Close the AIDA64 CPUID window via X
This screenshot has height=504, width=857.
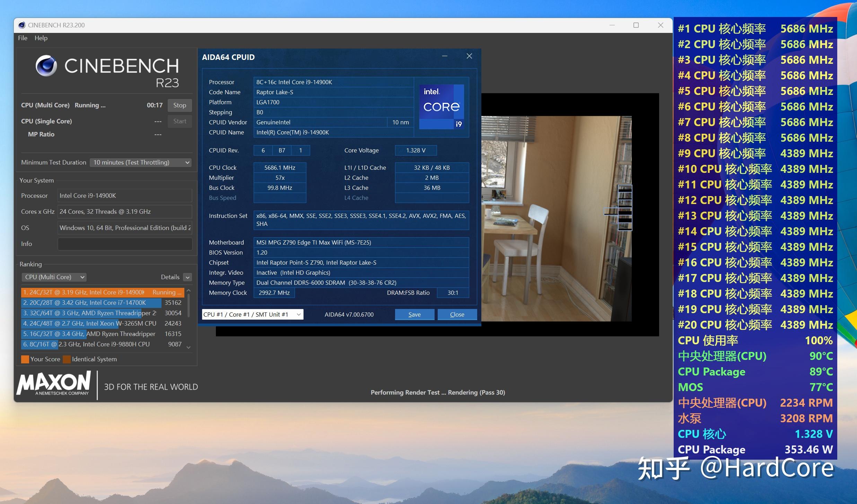pyautogui.click(x=469, y=56)
